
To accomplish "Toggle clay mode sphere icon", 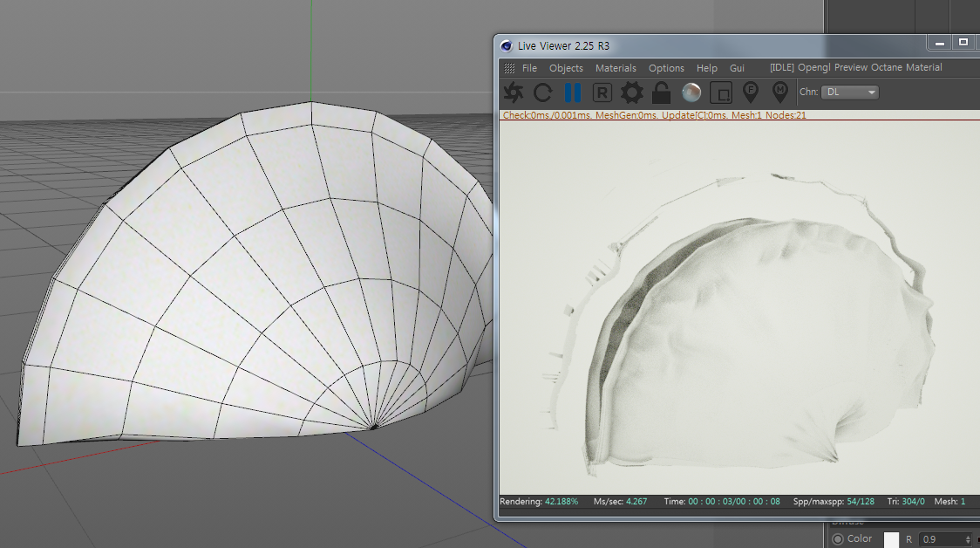I will pyautogui.click(x=691, y=92).
